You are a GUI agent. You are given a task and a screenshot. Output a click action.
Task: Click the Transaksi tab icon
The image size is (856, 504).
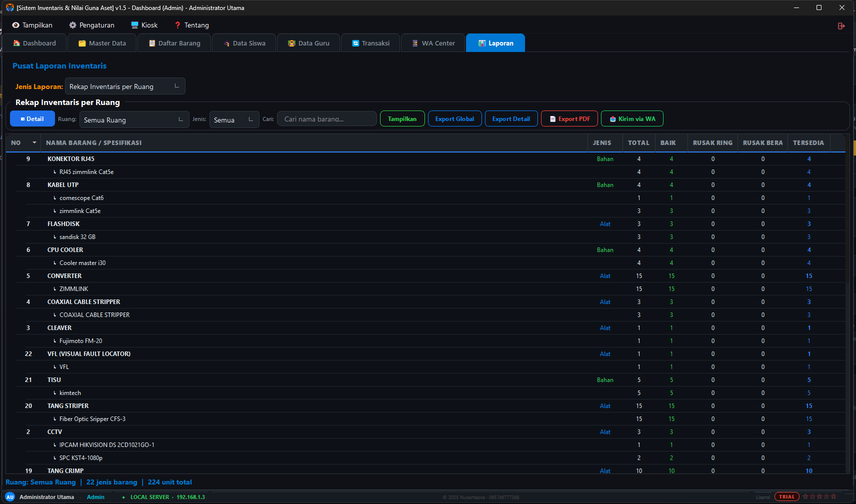[x=355, y=43]
